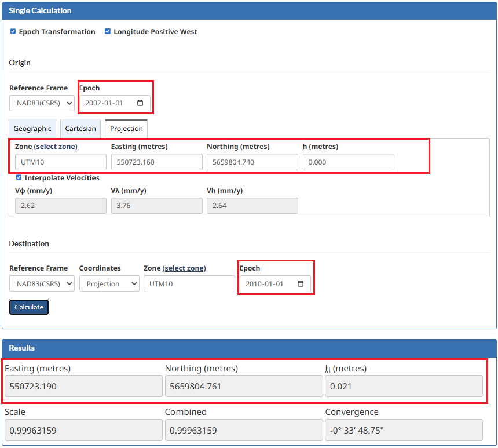Expand the Destination Reference Frame dropdown
Viewport: 498px width, 448px height.
pos(42,284)
